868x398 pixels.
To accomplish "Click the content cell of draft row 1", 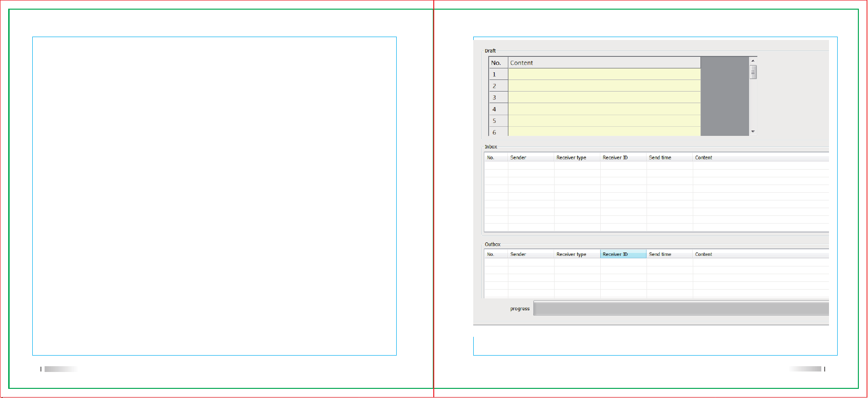I will coord(604,74).
